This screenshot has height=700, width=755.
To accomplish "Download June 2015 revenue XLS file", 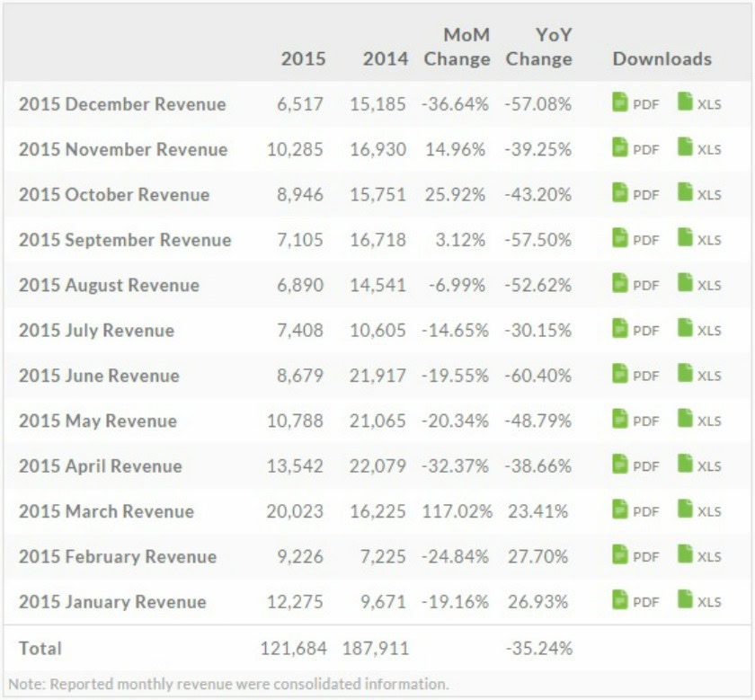I will [x=699, y=376].
